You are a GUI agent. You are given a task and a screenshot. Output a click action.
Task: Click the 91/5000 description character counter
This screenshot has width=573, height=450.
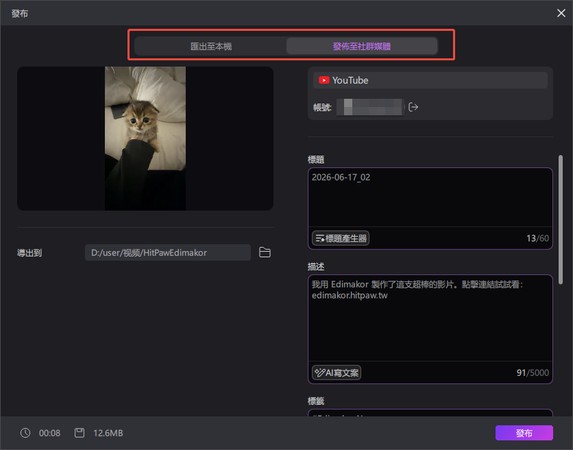[532, 373]
